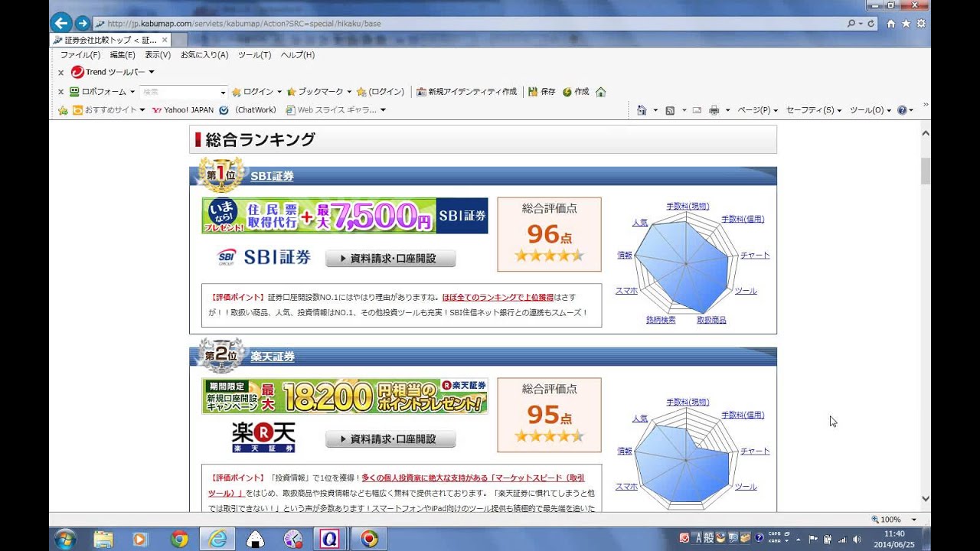Expand RoboForm search box dropdown arrow
Image resolution: width=980 pixels, height=551 pixels.
(x=223, y=92)
